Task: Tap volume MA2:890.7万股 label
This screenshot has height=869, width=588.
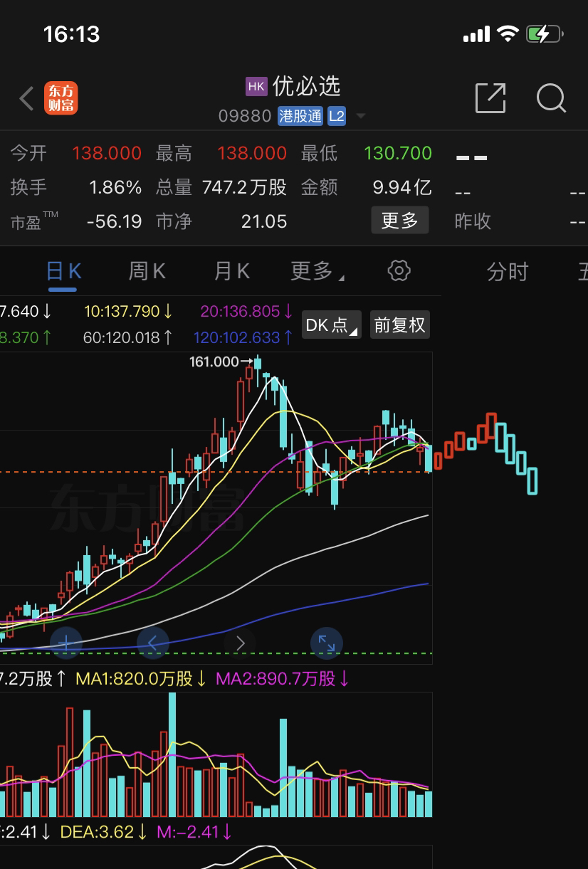Action: (x=283, y=679)
